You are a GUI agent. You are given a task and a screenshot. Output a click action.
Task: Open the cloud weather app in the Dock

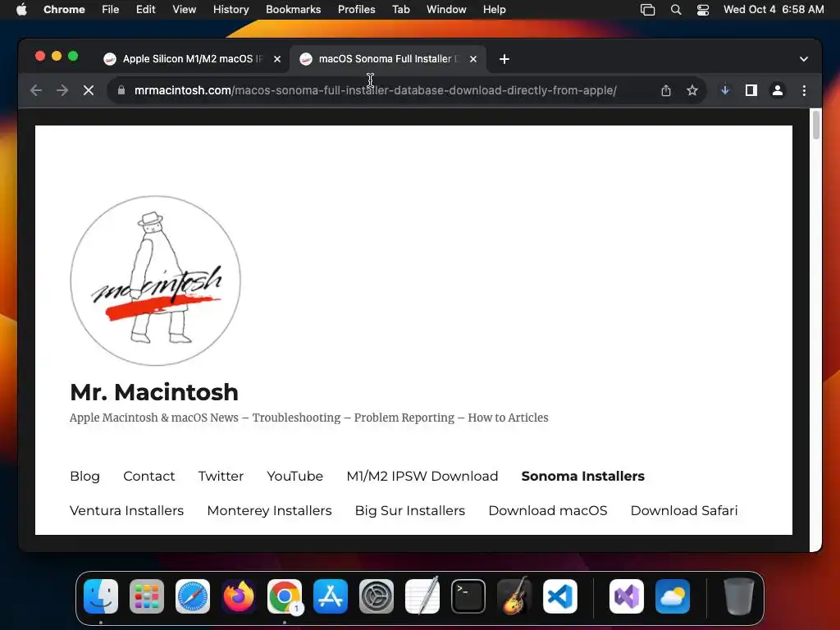point(673,596)
